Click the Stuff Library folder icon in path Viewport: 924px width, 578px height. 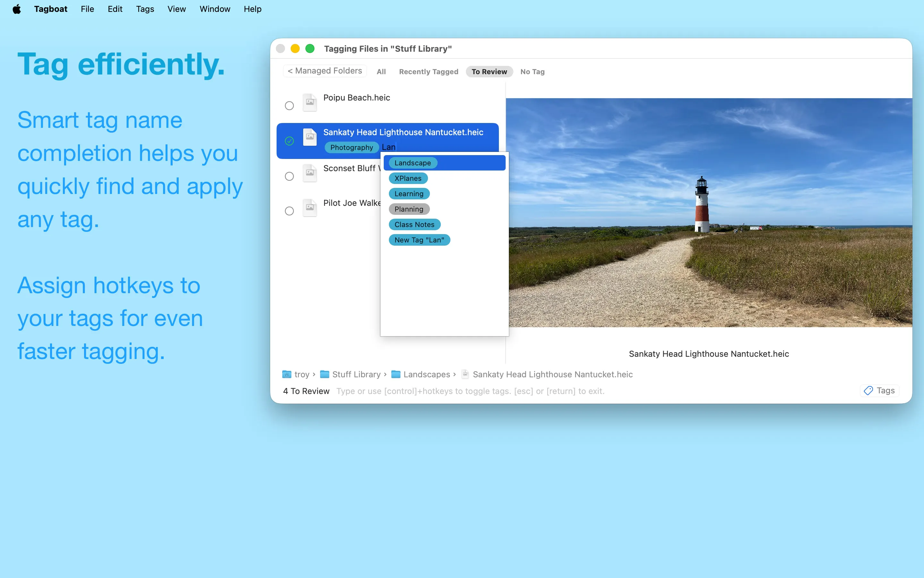(x=325, y=374)
